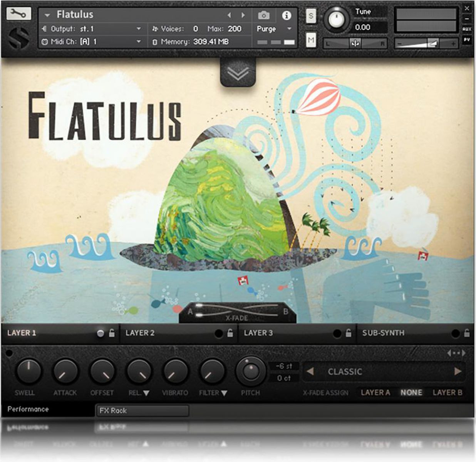Click the Soundiron S logo
Image resolution: width=476 pixels, height=462 pixels.
click(x=18, y=38)
